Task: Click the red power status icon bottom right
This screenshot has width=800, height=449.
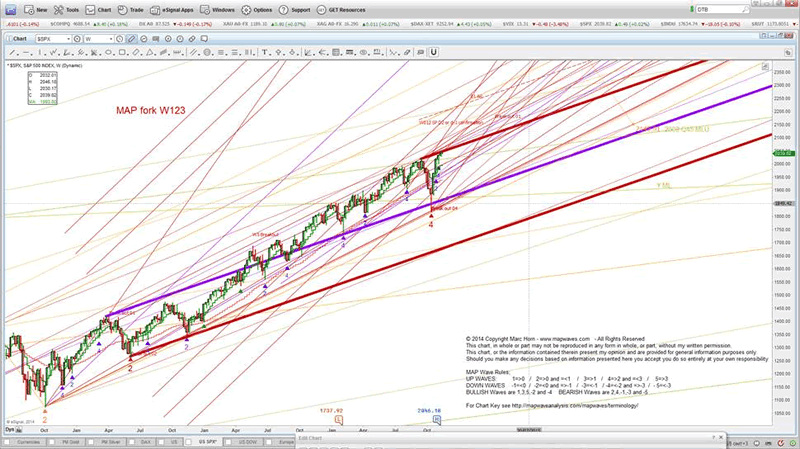Action: tap(781, 443)
